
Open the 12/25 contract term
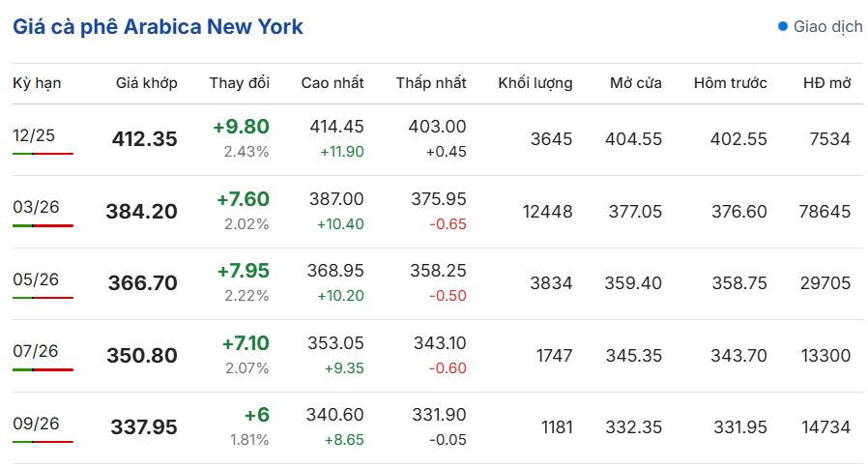tap(36, 134)
